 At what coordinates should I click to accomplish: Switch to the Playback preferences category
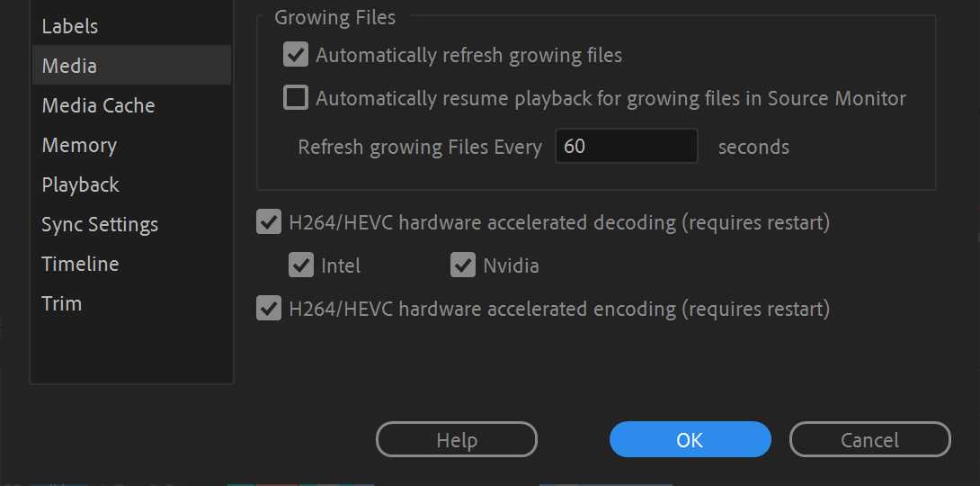coord(80,184)
